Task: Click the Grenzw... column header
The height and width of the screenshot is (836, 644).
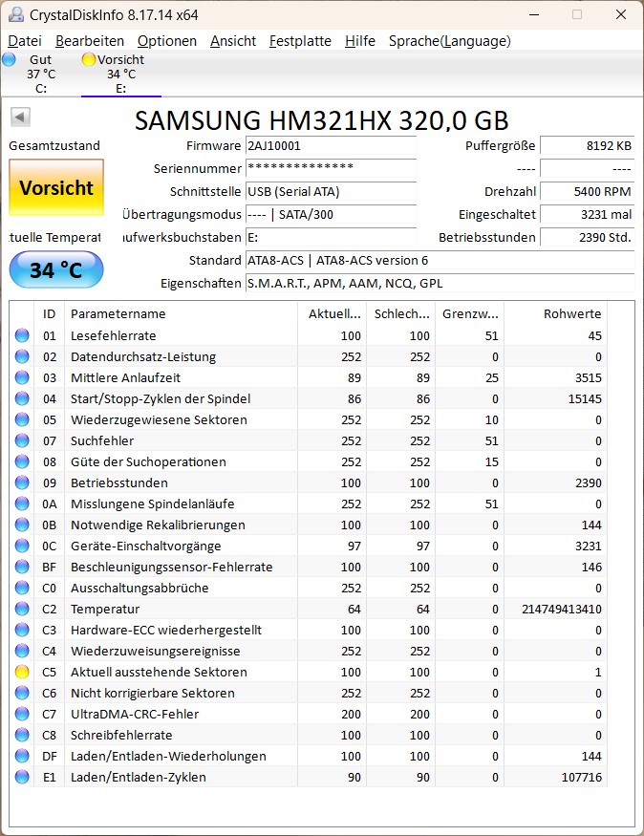Action: click(470, 313)
